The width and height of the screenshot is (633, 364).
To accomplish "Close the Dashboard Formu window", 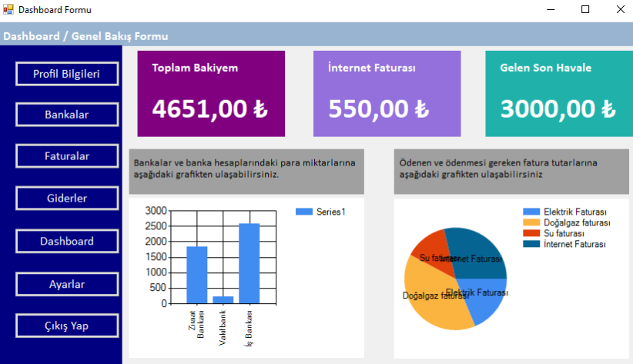I will point(621,9).
